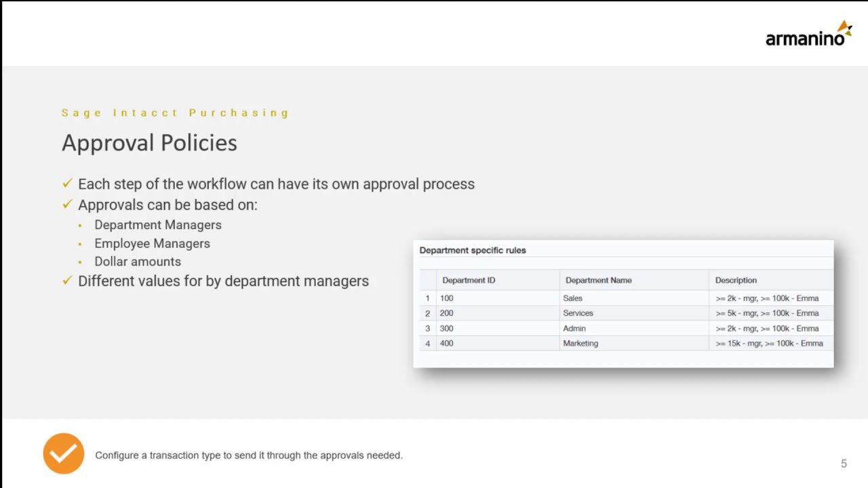Click the '>= 15k - mgr' description cell
Screen dimensions: 868x488
(770, 343)
